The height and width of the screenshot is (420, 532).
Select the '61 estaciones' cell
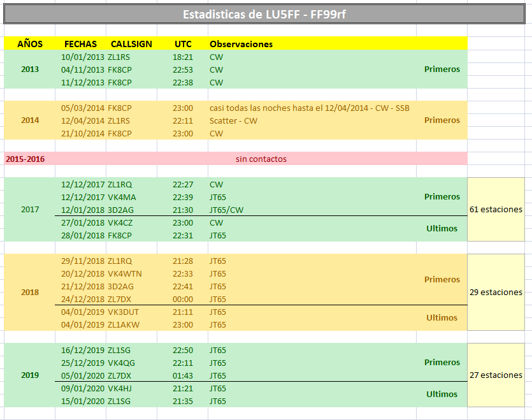click(x=496, y=210)
